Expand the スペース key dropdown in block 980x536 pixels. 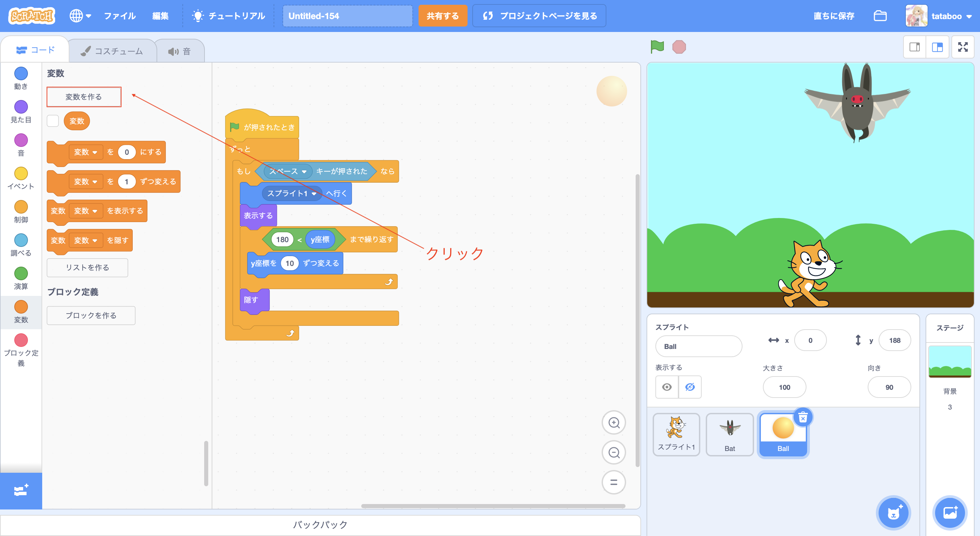click(304, 172)
